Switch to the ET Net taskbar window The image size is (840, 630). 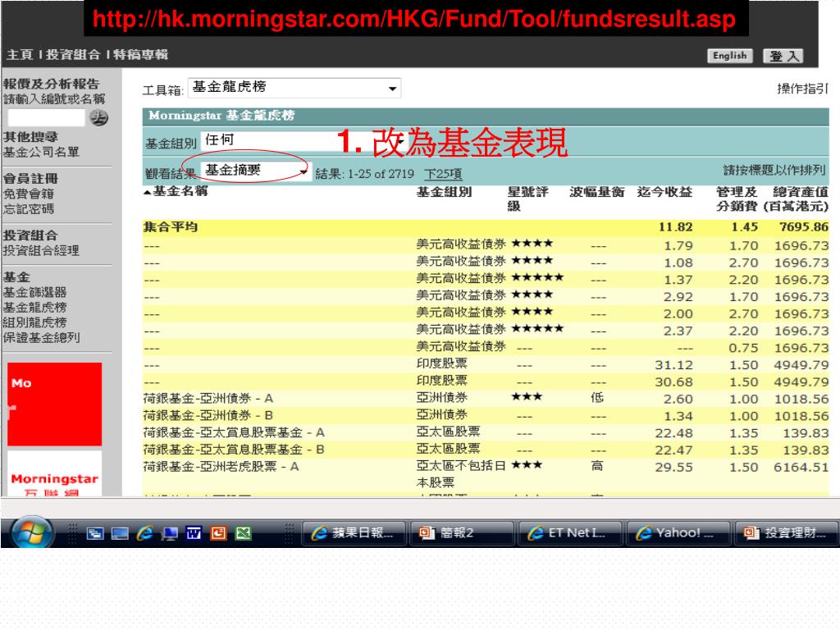click(x=570, y=533)
